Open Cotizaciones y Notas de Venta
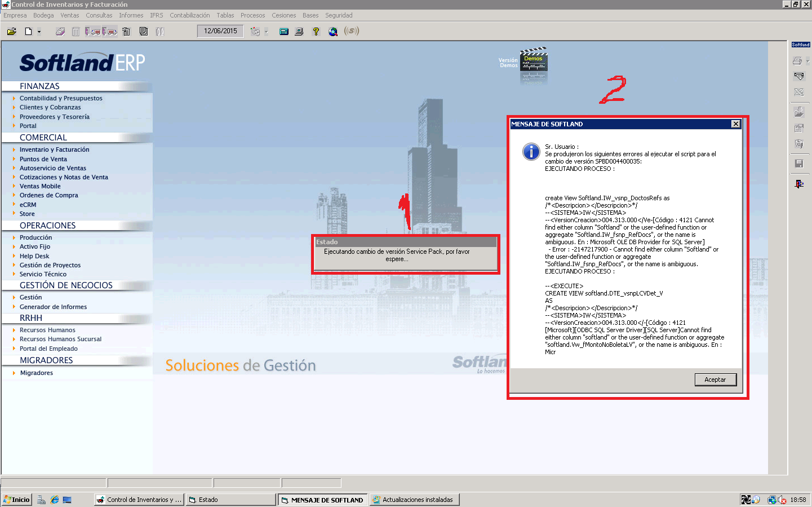This screenshot has height=507, width=812. click(64, 177)
